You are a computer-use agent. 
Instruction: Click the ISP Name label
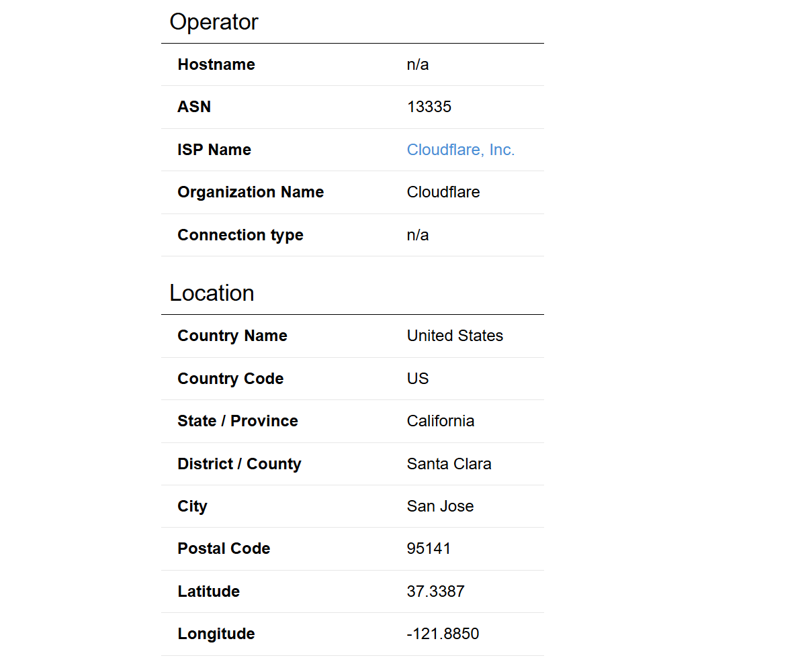coord(214,150)
